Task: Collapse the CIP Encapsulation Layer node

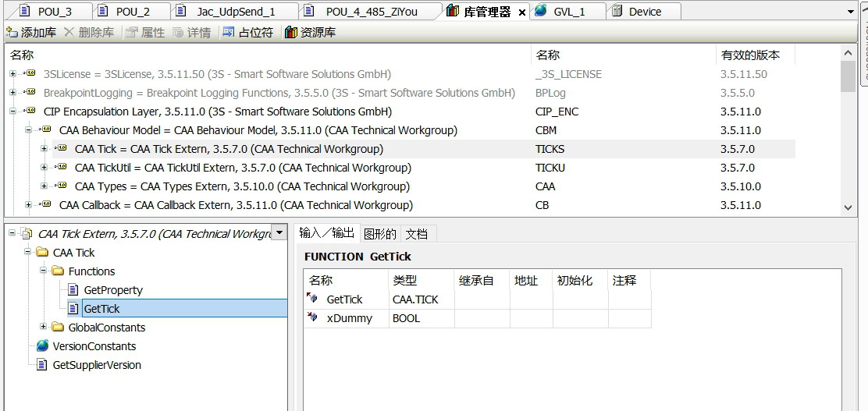Action: [12, 112]
